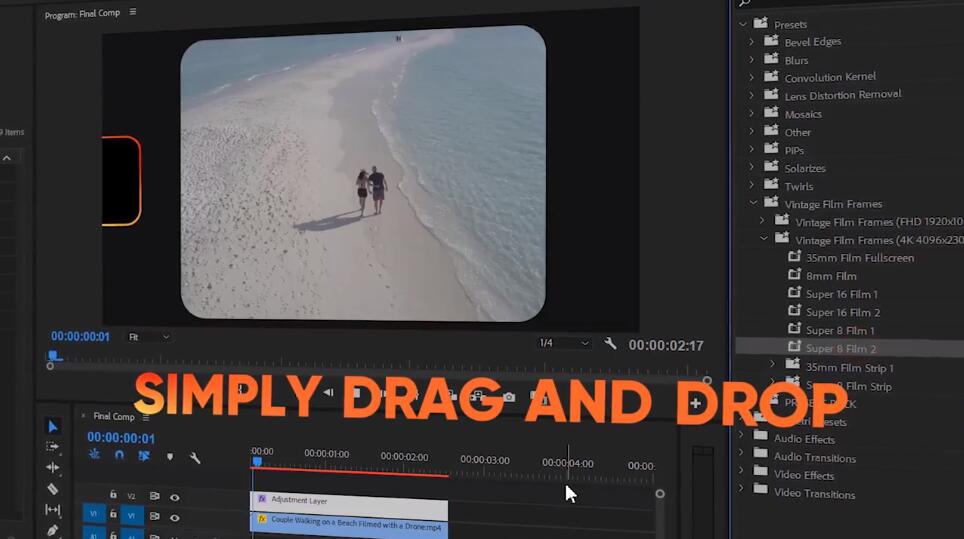Collapse the Presets folder
The image size is (964, 539).
743,24
